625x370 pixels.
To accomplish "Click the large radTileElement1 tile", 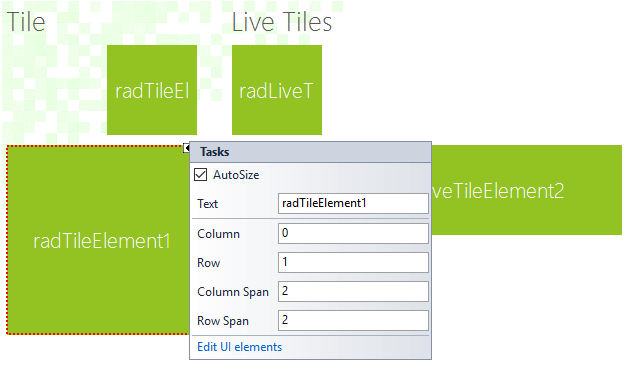I will click(x=98, y=240).
